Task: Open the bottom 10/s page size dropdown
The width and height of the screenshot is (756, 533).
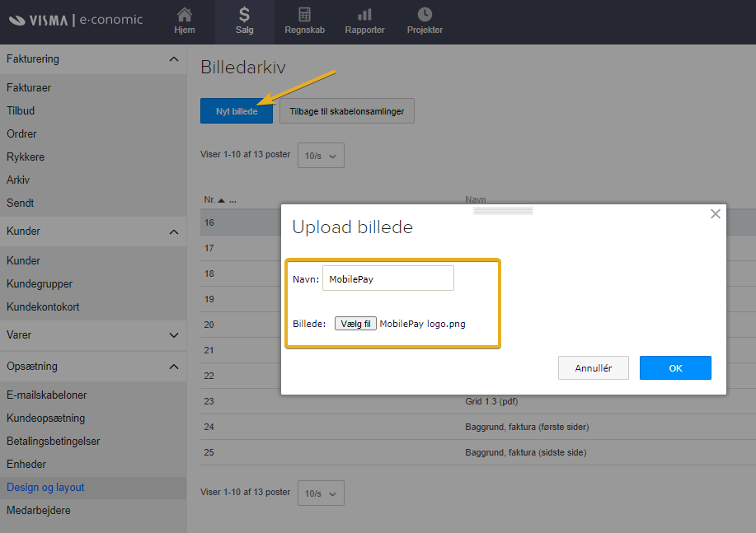Action: coord(321,493)
